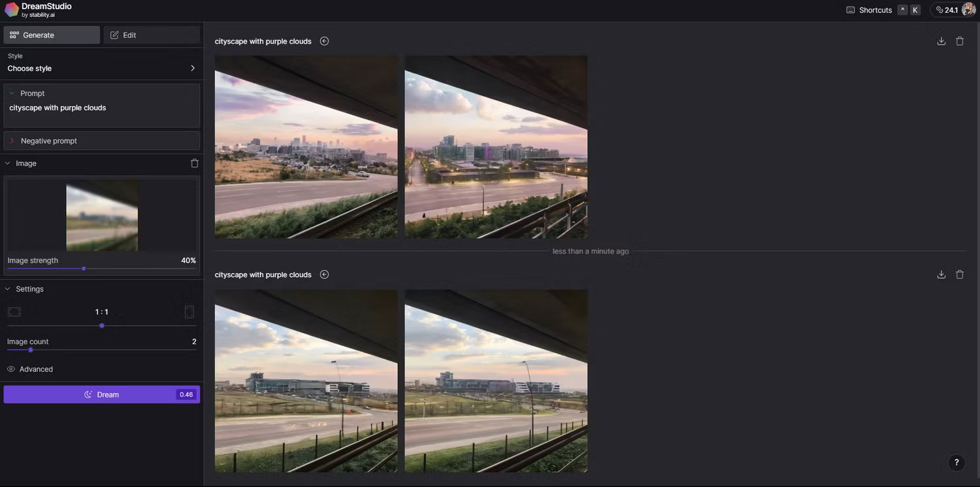Click the eye icon next to Advanced

(10, 369)
